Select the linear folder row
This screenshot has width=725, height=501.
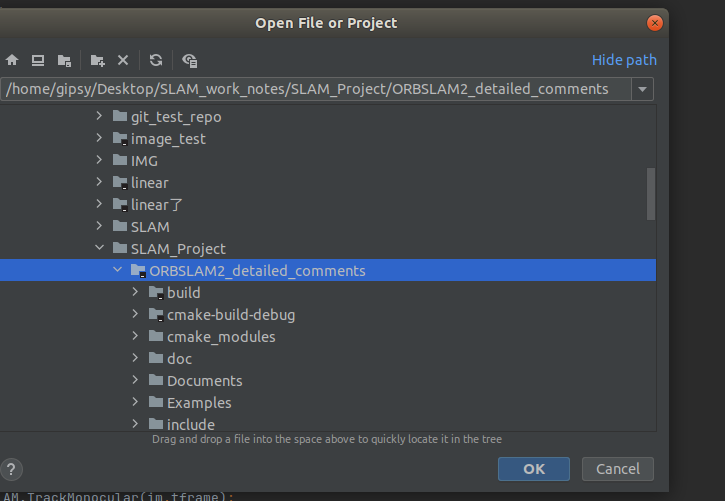pos(328,183)
